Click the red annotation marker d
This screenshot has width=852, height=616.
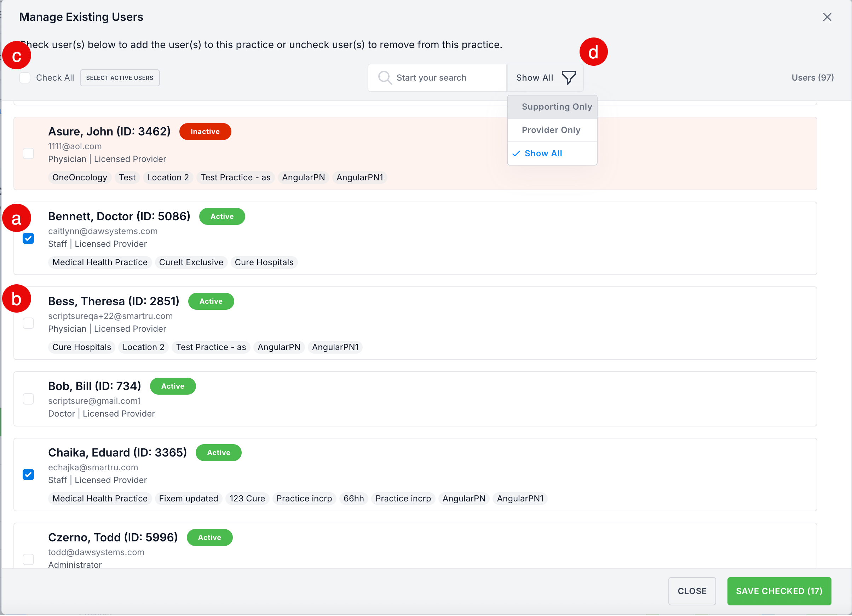click(593, 52)
